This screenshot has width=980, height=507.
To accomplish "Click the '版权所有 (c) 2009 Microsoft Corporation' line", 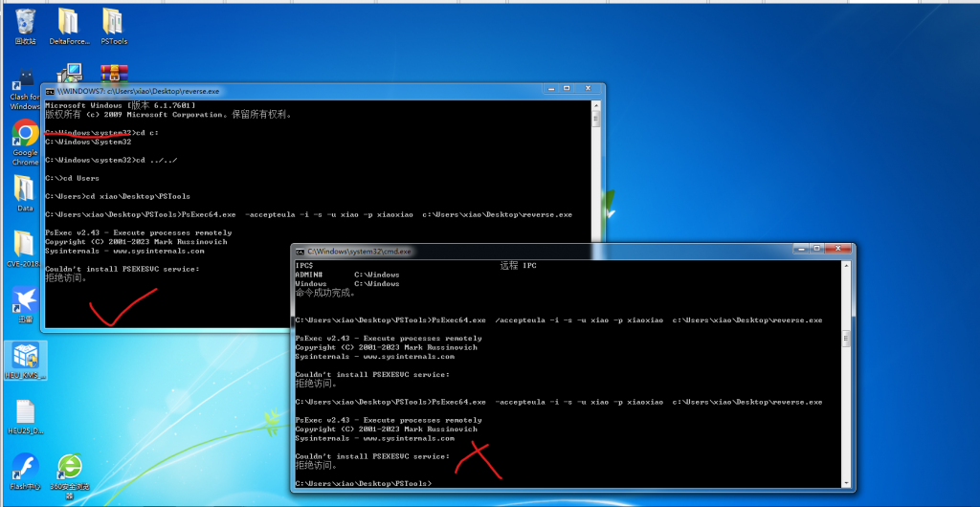I will coord(168,115).
